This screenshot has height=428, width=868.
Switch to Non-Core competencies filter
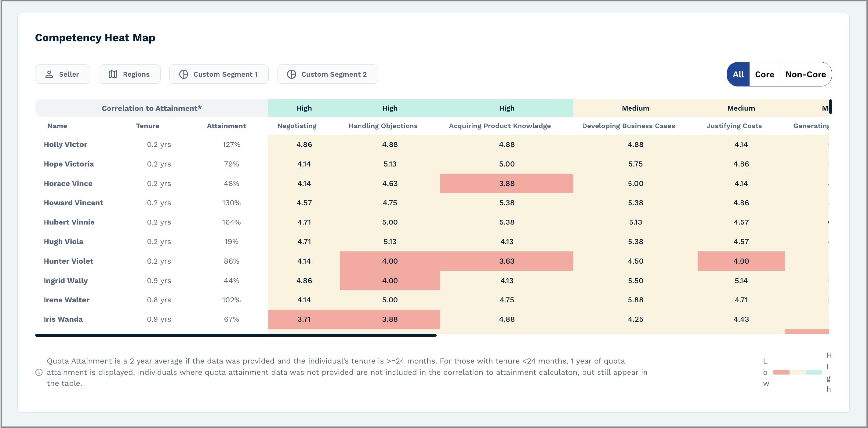805,74
